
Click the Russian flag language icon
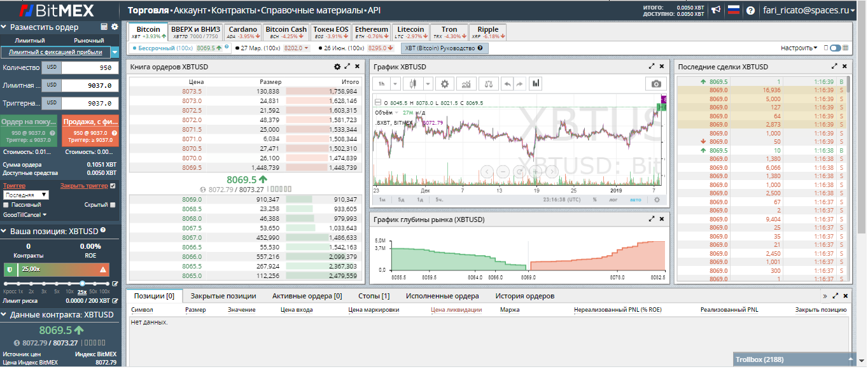733,10
